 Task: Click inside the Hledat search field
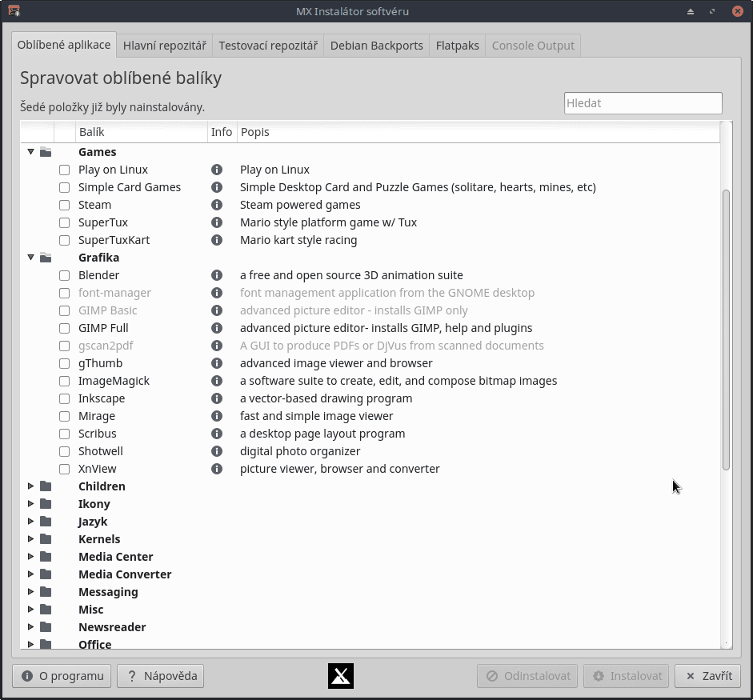click(x=643, y=102)
